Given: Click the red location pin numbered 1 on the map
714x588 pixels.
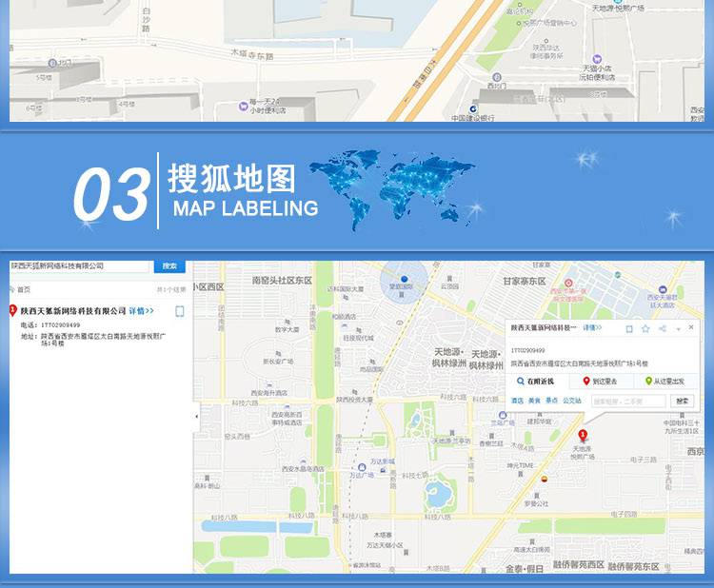Looking at the screenshot, I should [583, 435].
